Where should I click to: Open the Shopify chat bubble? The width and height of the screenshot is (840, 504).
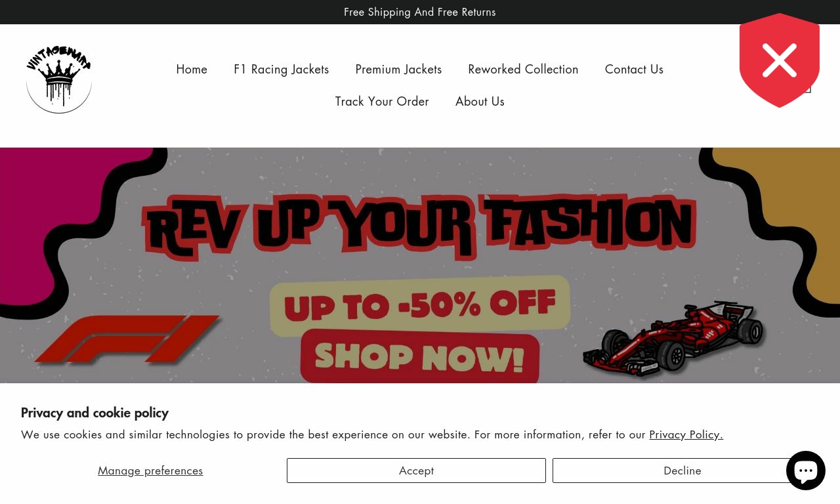click(806, 471)
